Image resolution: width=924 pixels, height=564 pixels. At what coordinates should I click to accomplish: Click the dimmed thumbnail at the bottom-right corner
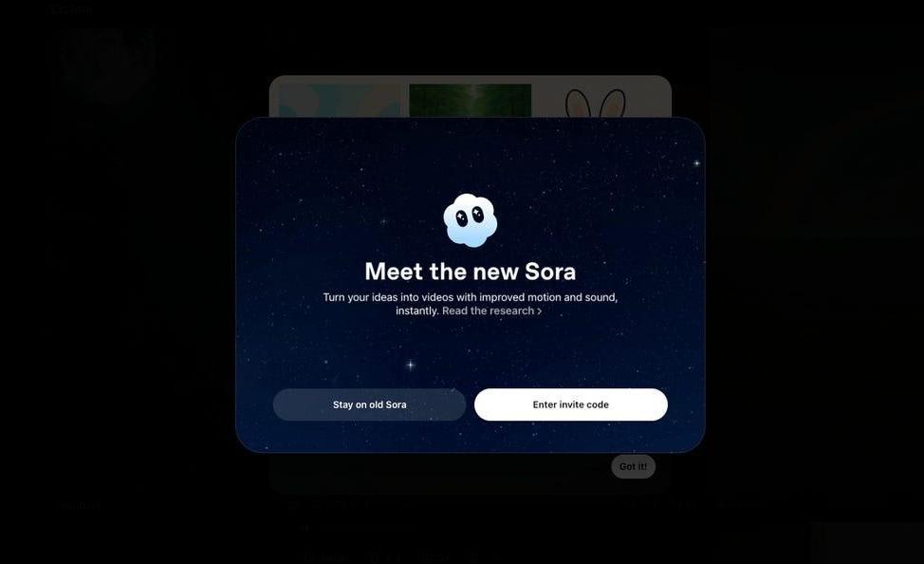click(867, 543)
